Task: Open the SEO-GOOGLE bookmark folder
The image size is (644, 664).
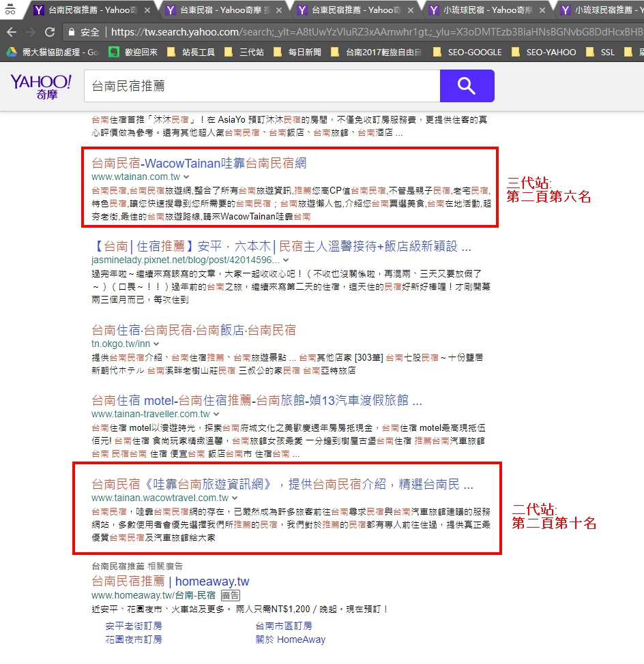Action: (467, 52)
